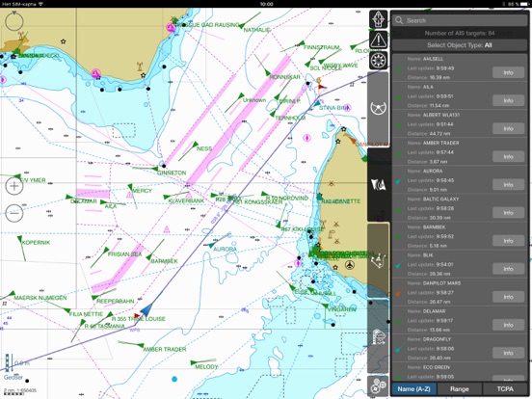This screenshot has height=399, width=532.
Task: Open Info for AMBER TRADER vessel
Action: coord(508,157)
